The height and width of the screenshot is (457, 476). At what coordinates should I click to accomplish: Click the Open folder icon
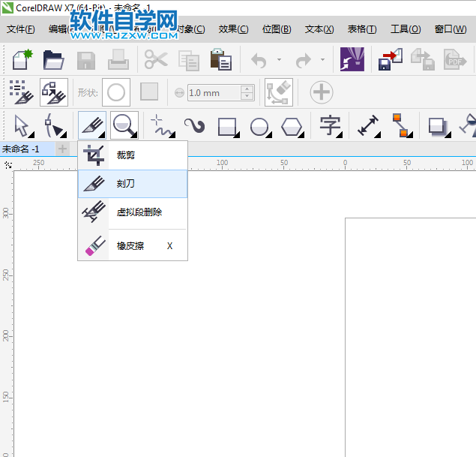(52, 59)
